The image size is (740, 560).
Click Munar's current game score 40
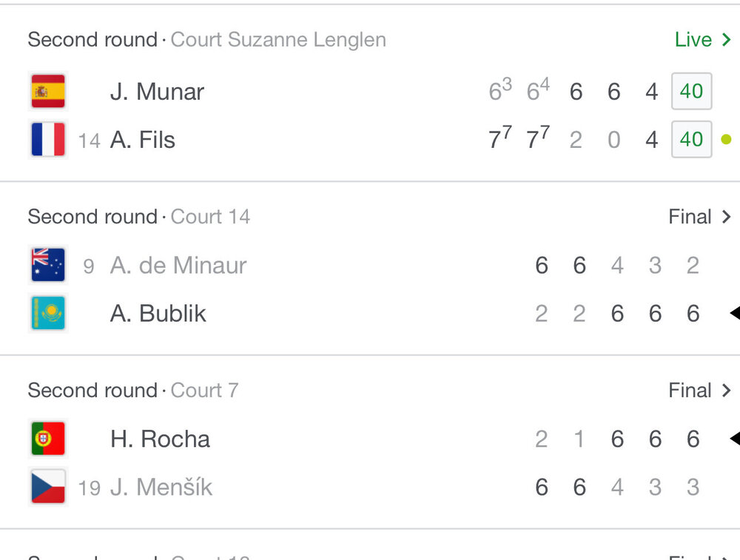coord(691,91)
